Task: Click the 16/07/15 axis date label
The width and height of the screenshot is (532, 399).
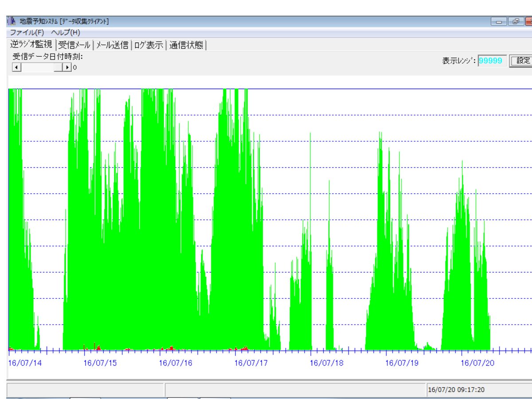Action: [100, 363]
